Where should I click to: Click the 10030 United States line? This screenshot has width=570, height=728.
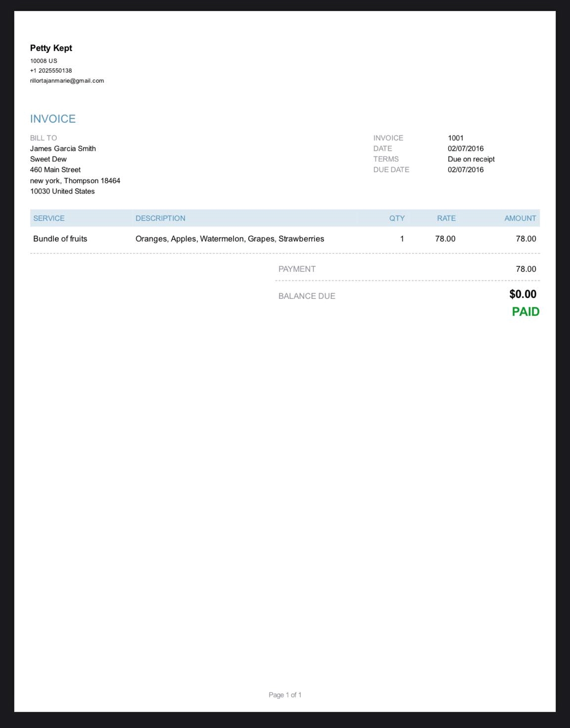pyautogui.click(x=62, y=192)
